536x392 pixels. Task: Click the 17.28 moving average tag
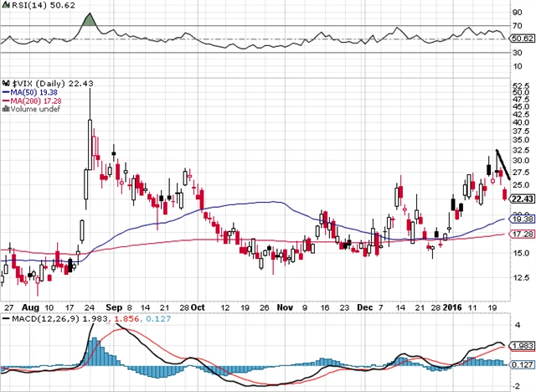[x=521, y=235]
